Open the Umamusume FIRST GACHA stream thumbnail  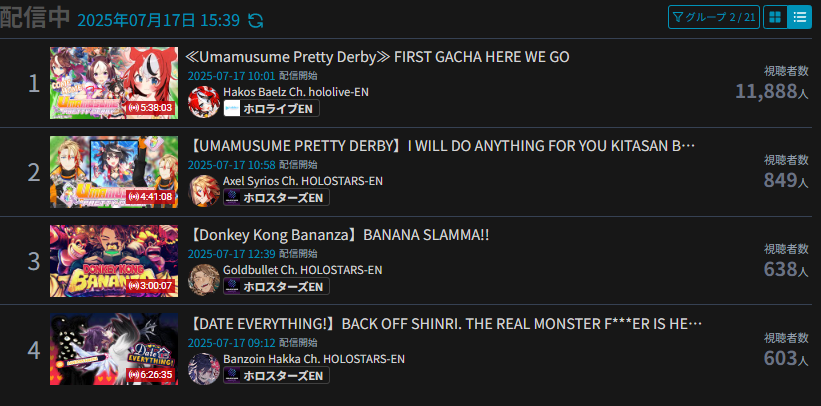point(114,83)
